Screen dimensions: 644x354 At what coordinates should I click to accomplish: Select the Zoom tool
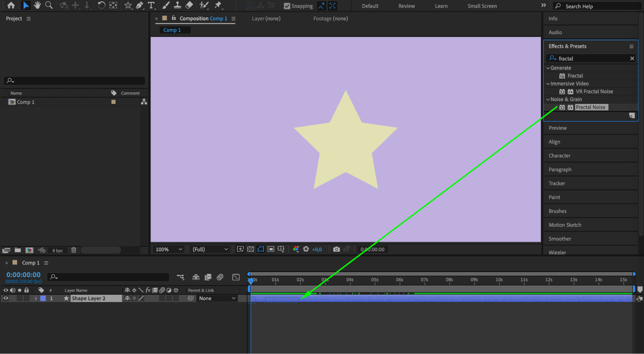click(49, 5)
